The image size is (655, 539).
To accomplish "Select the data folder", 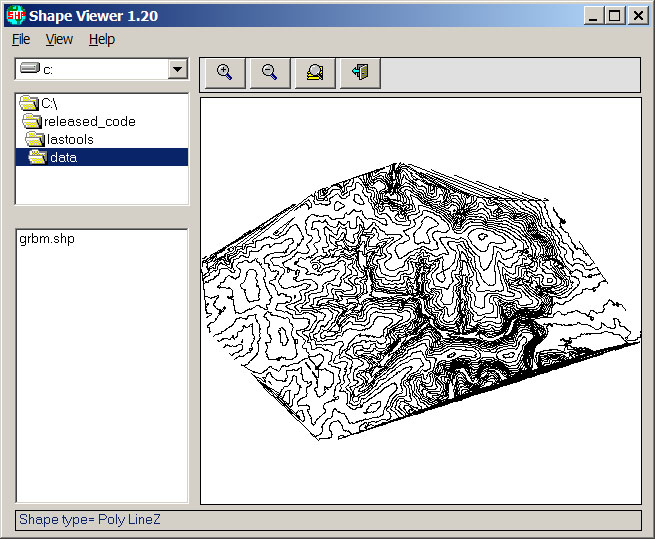I will pyautogui.click(x=102, y=157).
